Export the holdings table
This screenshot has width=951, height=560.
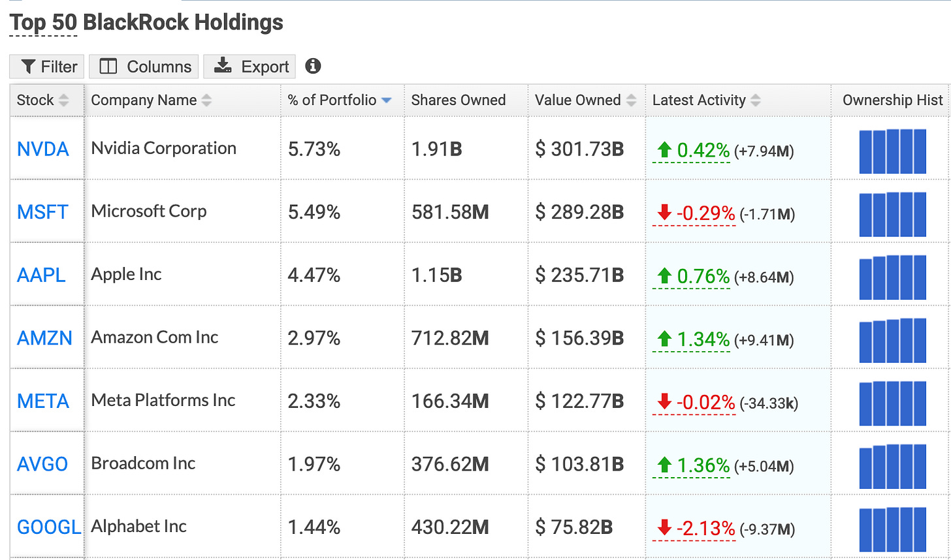250,67
